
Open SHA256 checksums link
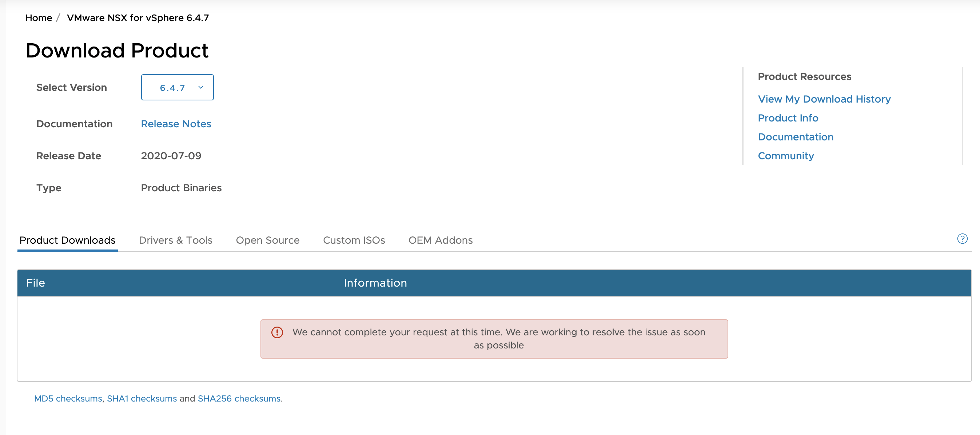pos(239,399)
